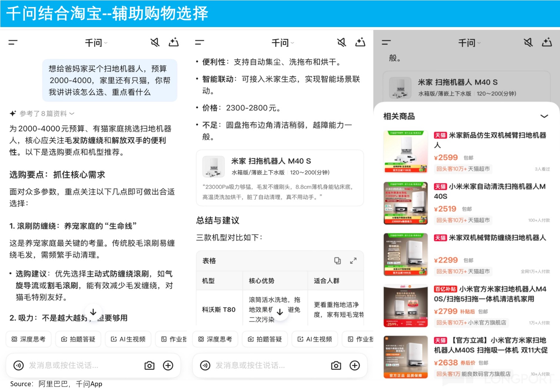Select the 深度思考 chip in the left panel
The width and height of the screenshot is (560, 392).
coord(29,339)
